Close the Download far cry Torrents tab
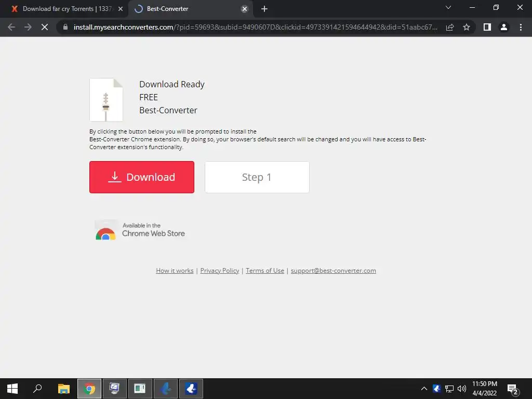532x399 pixels. point(121,9)
